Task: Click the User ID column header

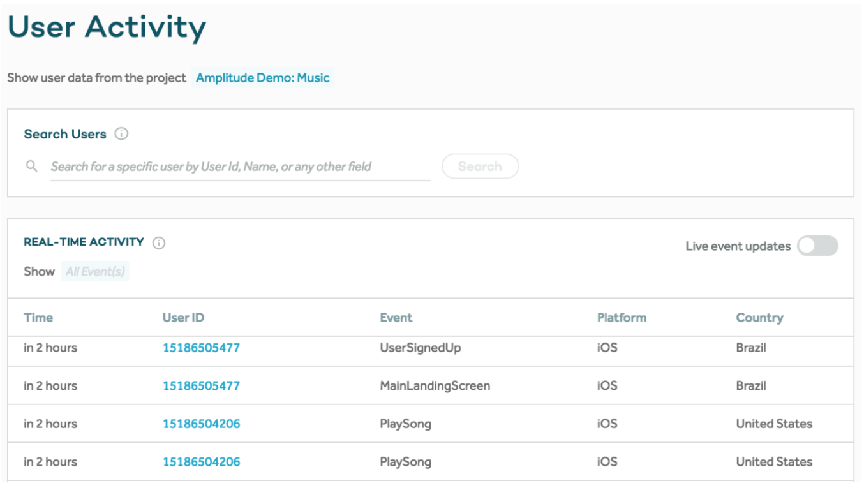Action: coord(183,318)
